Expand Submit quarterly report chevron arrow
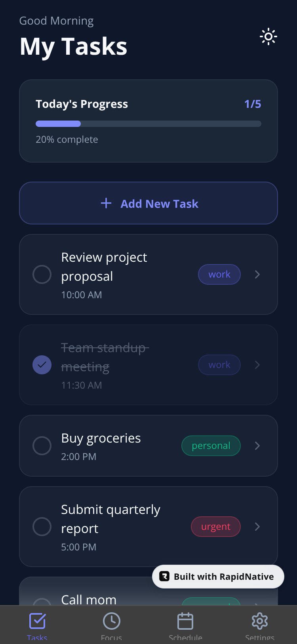 pyautogui.click(x=257, y=527)
